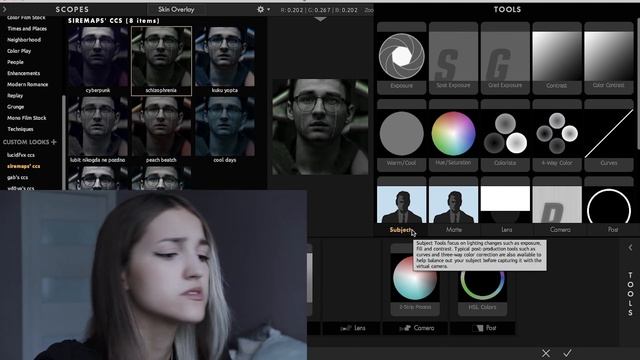Select the 4-Way Color tool
The height and width of the screenshot is (360, 640).
pos(557,136)
